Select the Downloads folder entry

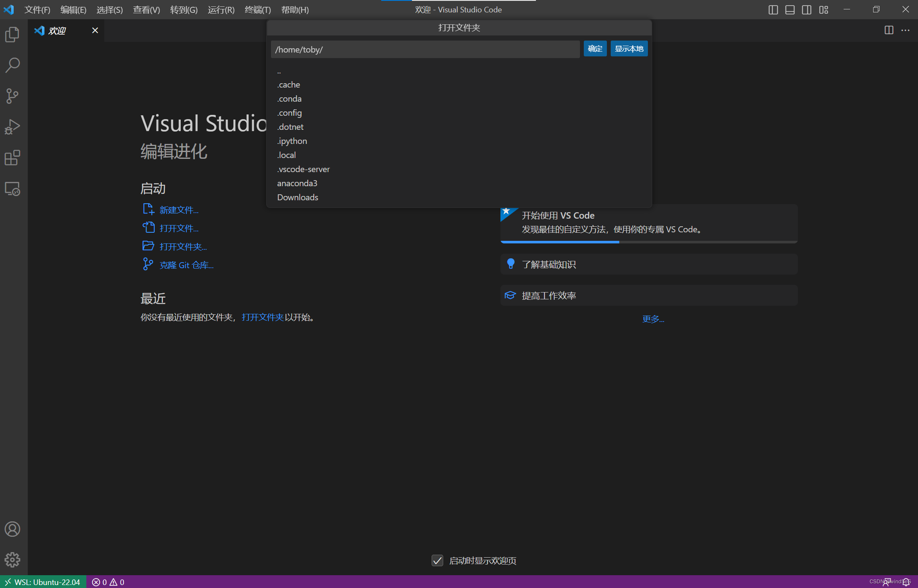(459, 197)
